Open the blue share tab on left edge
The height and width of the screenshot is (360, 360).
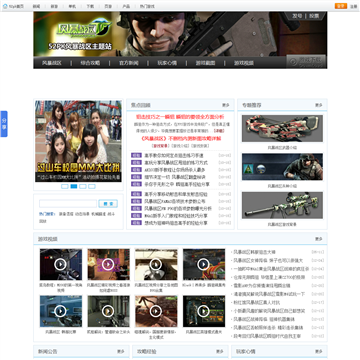(x=4, y=124)
